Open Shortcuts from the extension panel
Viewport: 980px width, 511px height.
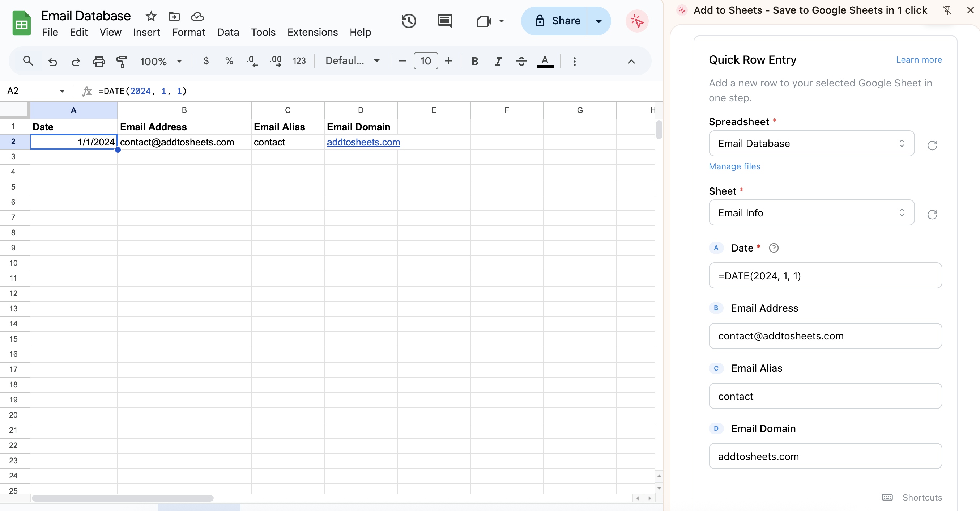coord(922,497)
